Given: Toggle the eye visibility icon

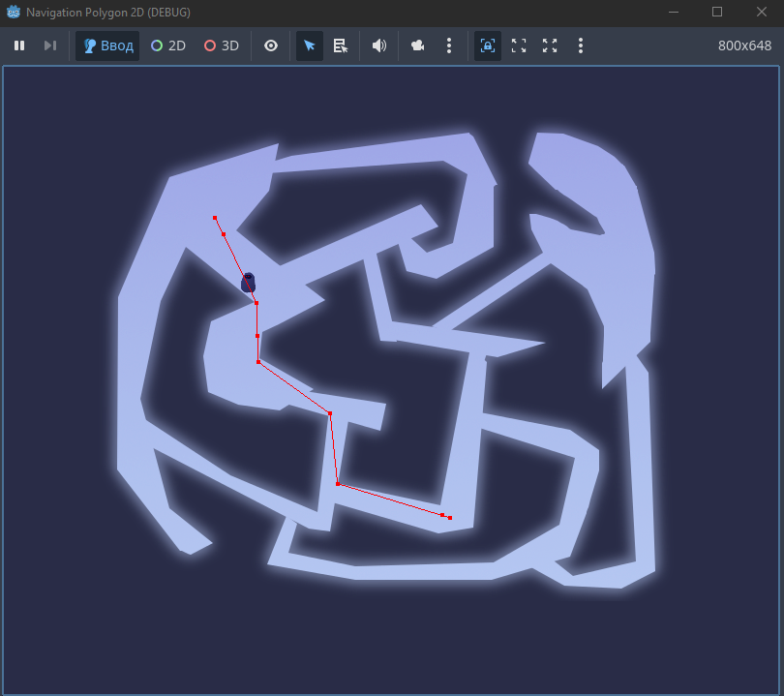Looking at the screenshot, I should tap(271, 45).
